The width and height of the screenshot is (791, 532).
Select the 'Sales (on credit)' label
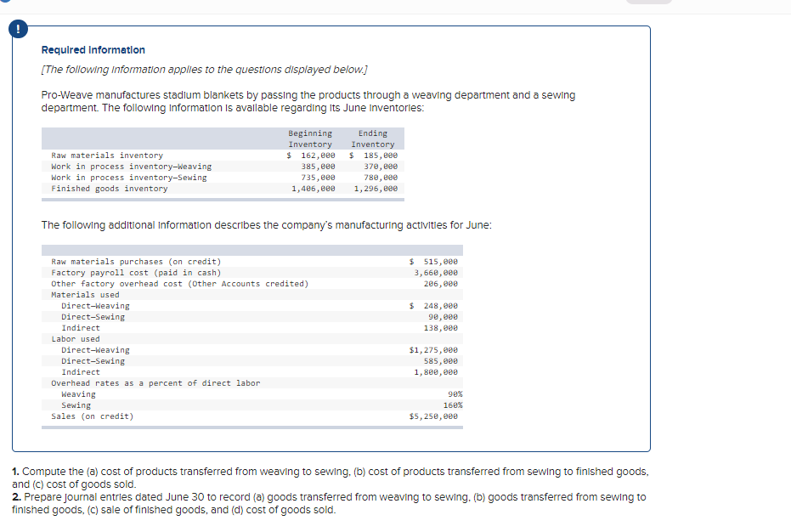click(x=93, y=416)
